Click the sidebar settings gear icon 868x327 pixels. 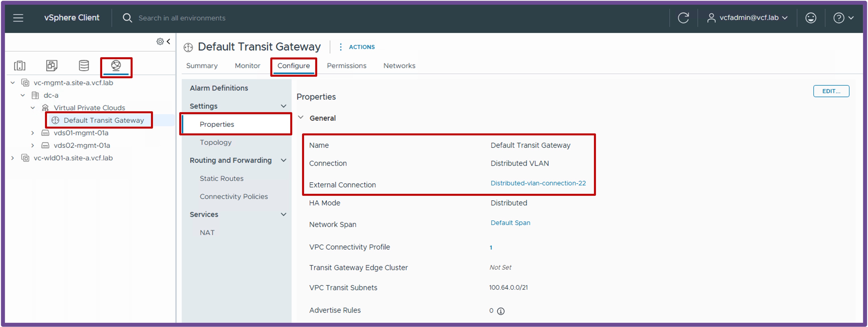tap(160, 41)
